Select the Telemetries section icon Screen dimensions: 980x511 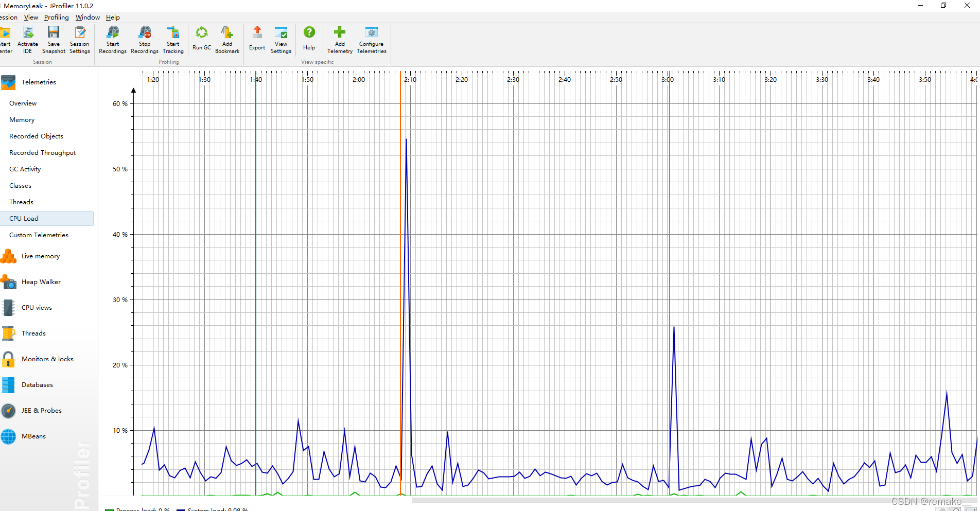click(x=8, y=82)
